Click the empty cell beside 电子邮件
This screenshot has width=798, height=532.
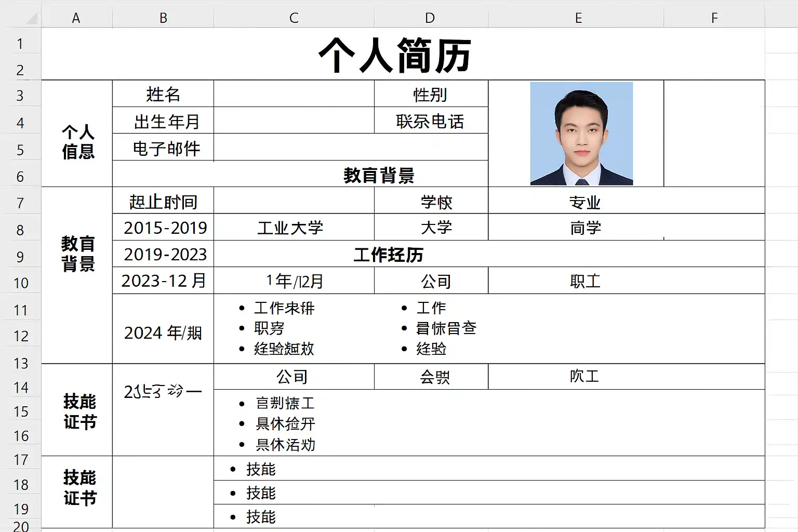click(x=351, y=147)
